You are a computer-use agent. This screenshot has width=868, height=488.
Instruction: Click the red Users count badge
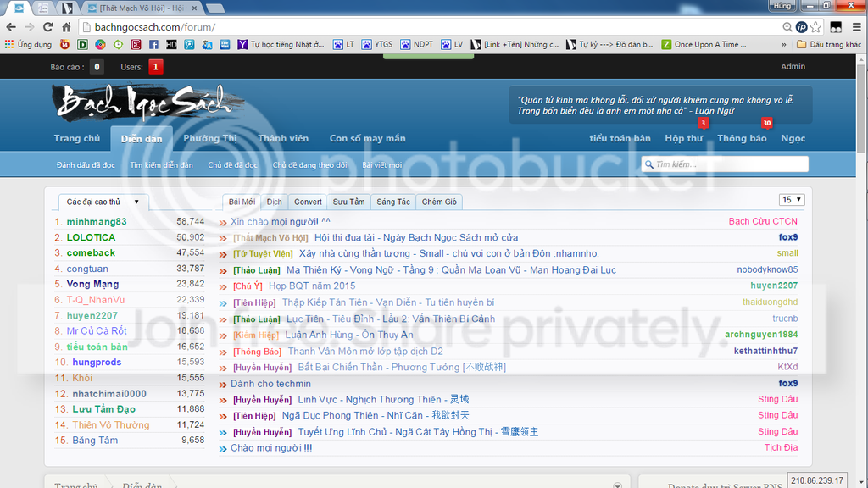[x=155, y=67]
